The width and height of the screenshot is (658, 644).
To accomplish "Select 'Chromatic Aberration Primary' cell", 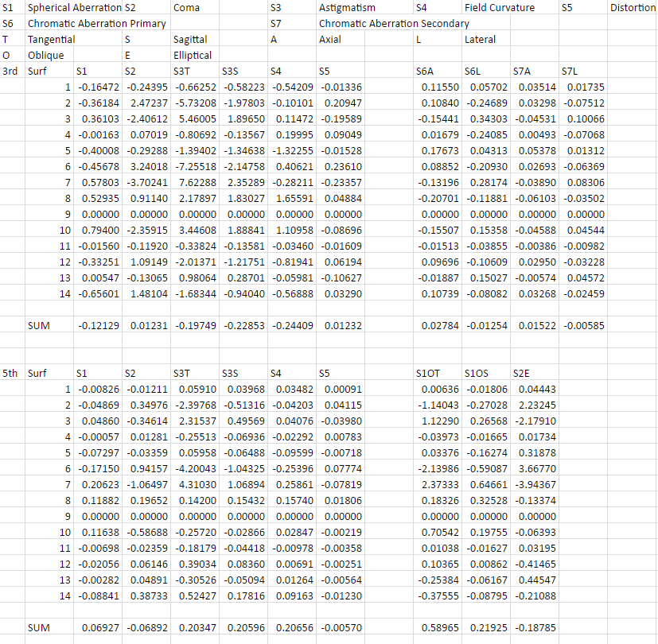I will (x=98, y=24).
